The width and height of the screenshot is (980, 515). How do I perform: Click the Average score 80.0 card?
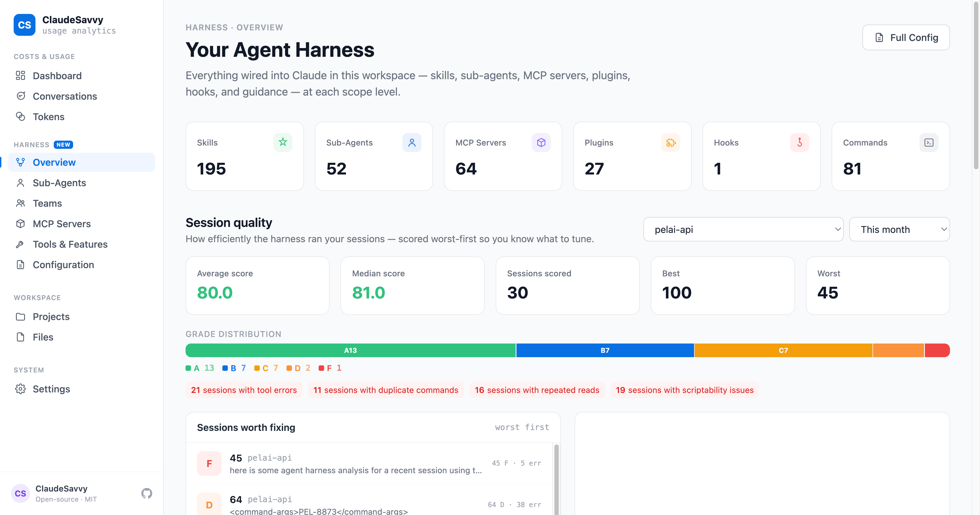pyautogui.click(x=257, y=285)
